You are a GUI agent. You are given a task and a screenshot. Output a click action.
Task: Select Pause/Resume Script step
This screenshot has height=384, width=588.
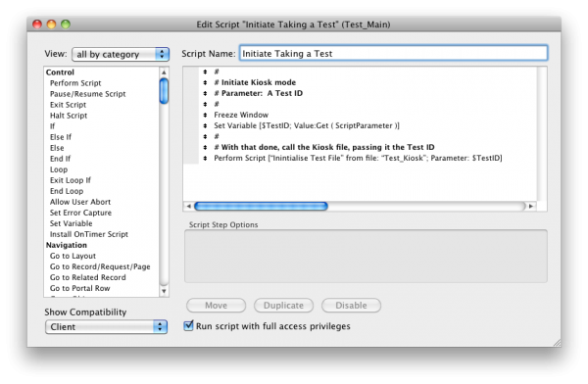coord(88,94)
